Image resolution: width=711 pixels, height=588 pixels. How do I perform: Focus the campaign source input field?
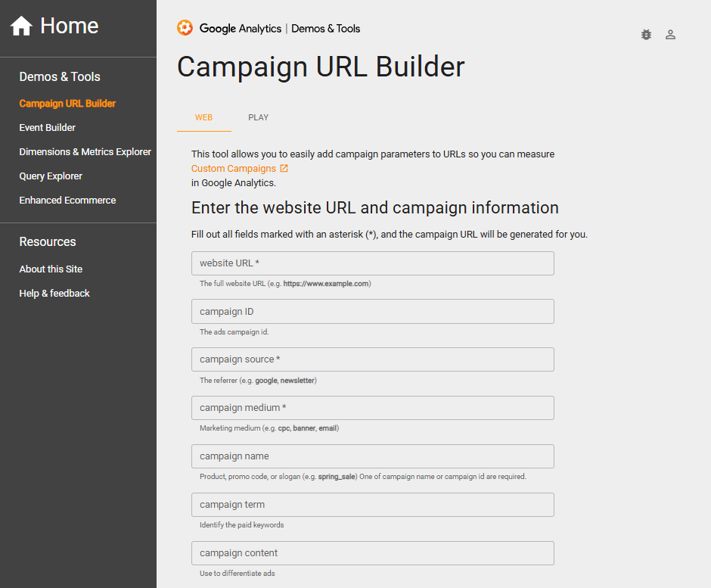373,359
